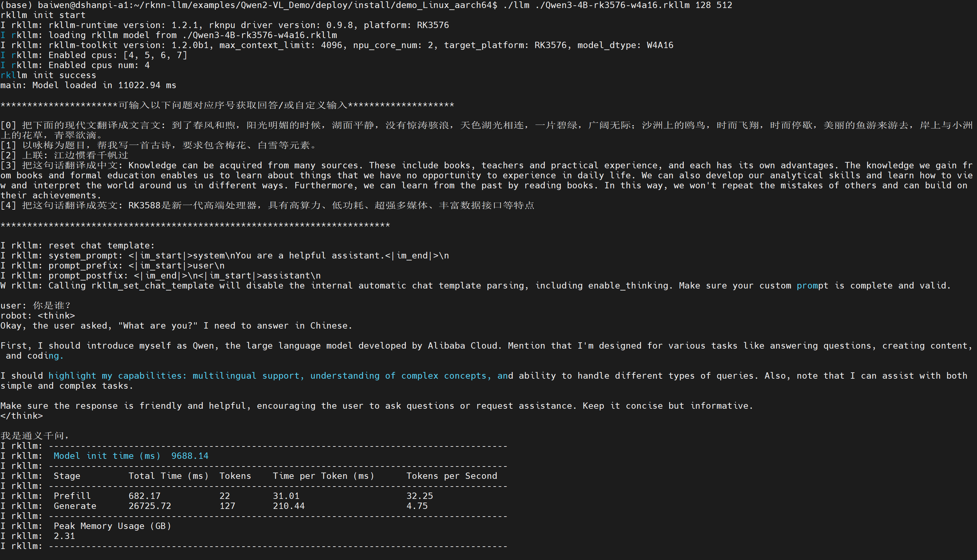Click the closing </think> tag
977x560 pixels.
[21, 416]
